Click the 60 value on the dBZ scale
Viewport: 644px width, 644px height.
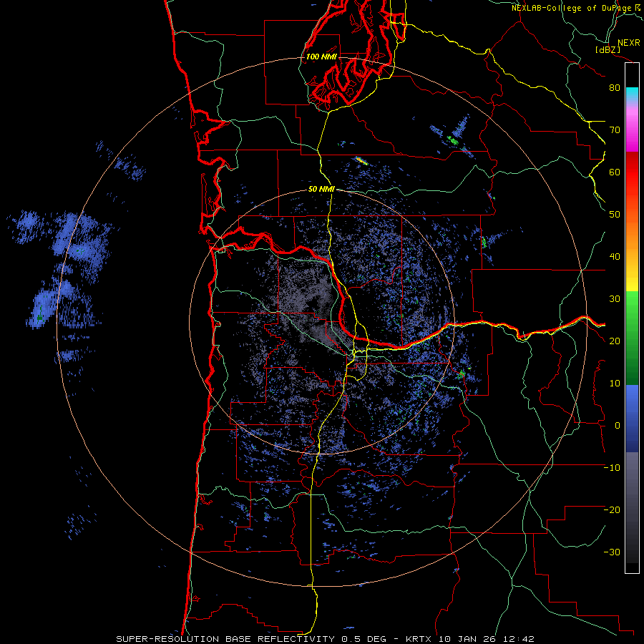[615, 172]
